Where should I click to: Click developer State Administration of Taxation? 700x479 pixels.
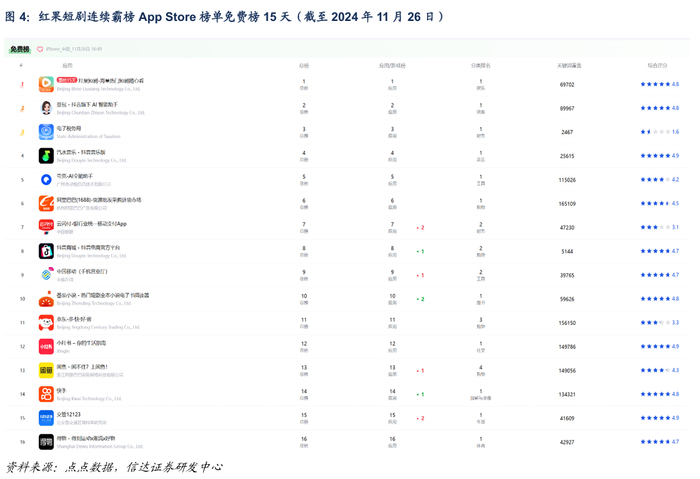pyautogui.click(x=88, y=137)
